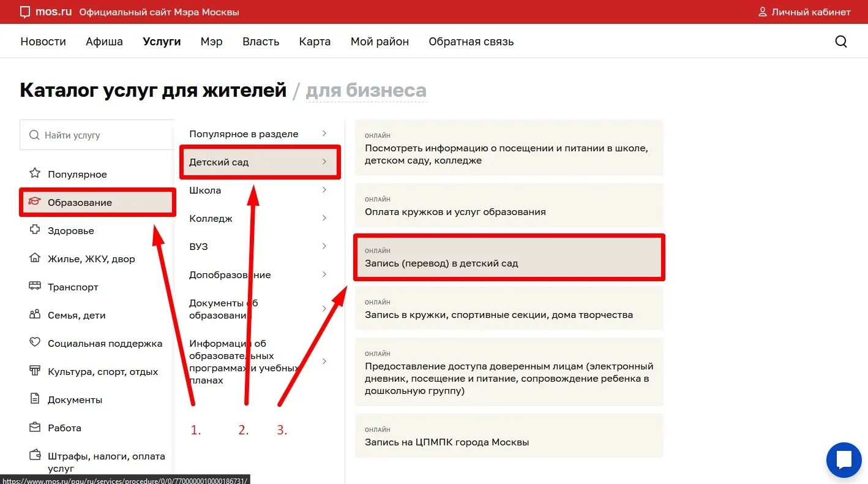Click the star icon next to Популярное

(x=35, y=173)
